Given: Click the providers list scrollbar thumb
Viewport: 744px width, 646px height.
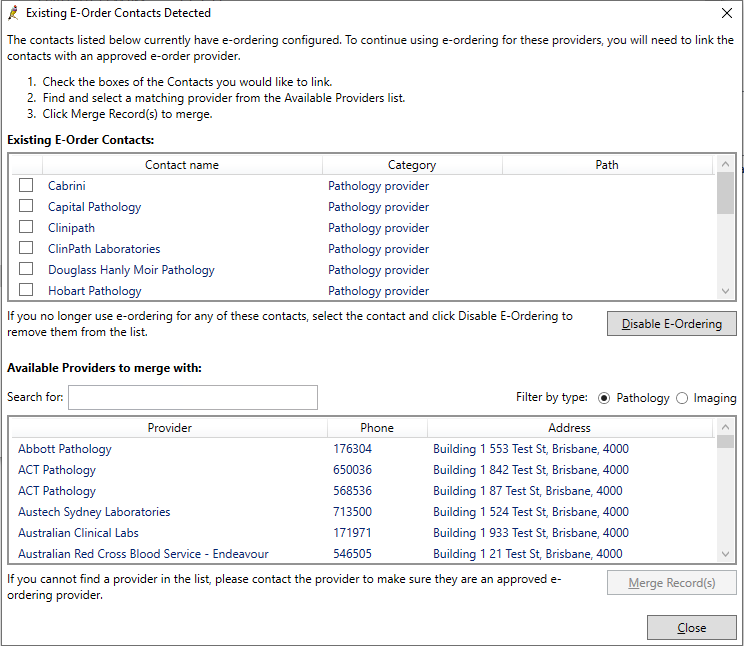Looking at the screenshot, I should [x=725, y=442].
